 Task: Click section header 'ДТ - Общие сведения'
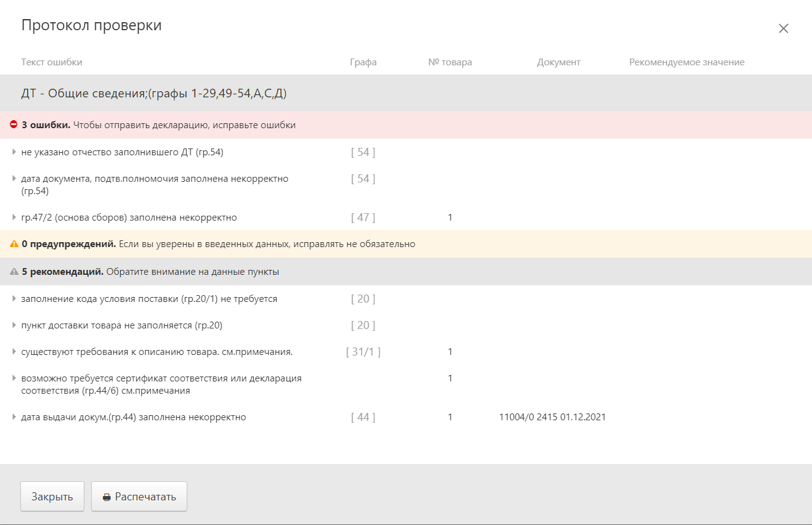[x=154, y=94]
